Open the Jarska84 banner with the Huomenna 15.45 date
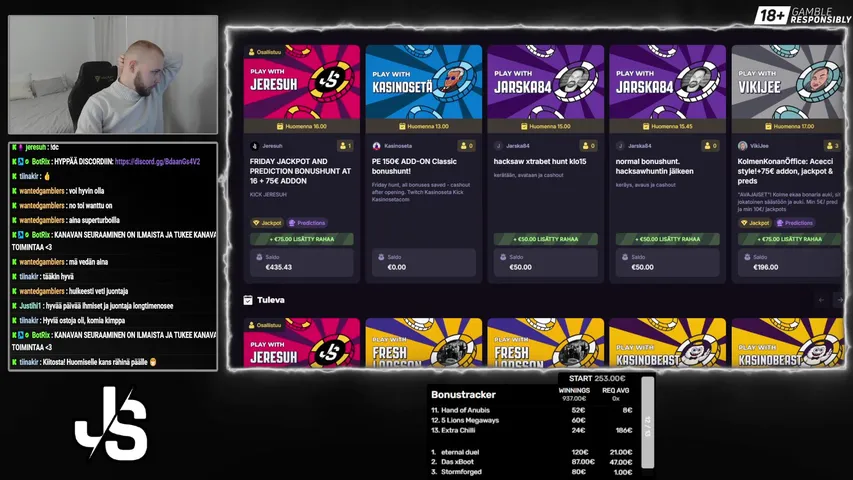 click(x=667, y=82)
